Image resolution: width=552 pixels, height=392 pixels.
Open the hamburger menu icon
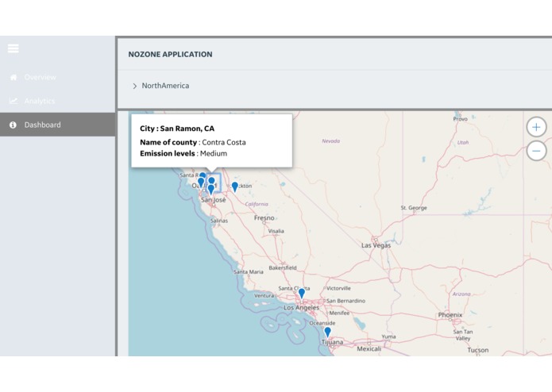pos(14,48)
